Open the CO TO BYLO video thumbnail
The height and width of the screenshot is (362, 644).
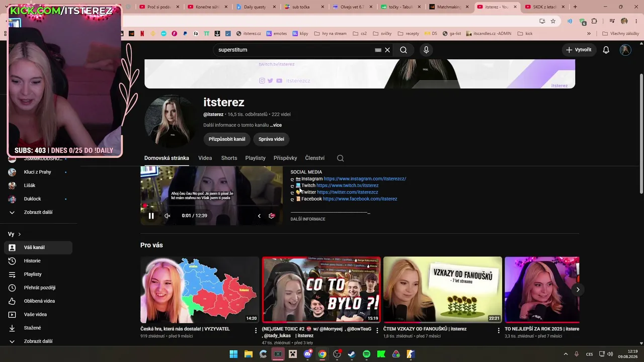[321, 290]
